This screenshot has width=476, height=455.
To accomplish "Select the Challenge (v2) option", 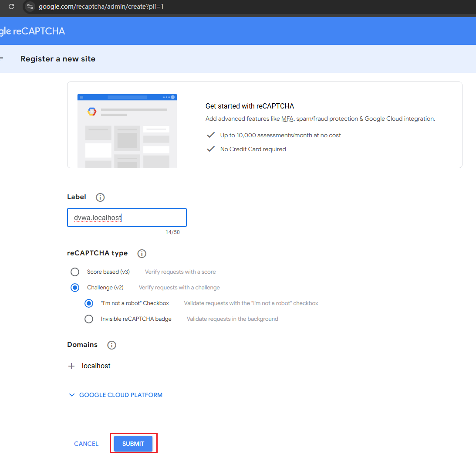I will pos(74,287).
